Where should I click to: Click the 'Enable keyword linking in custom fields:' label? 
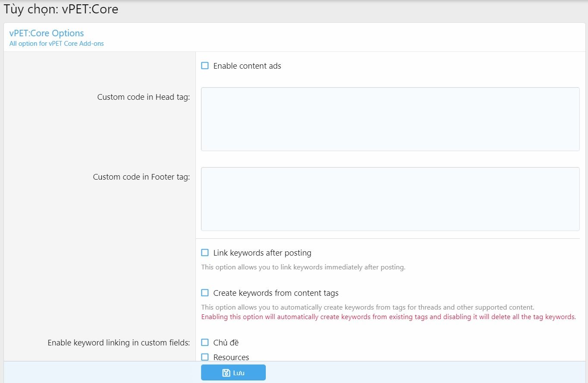point(119,343)
